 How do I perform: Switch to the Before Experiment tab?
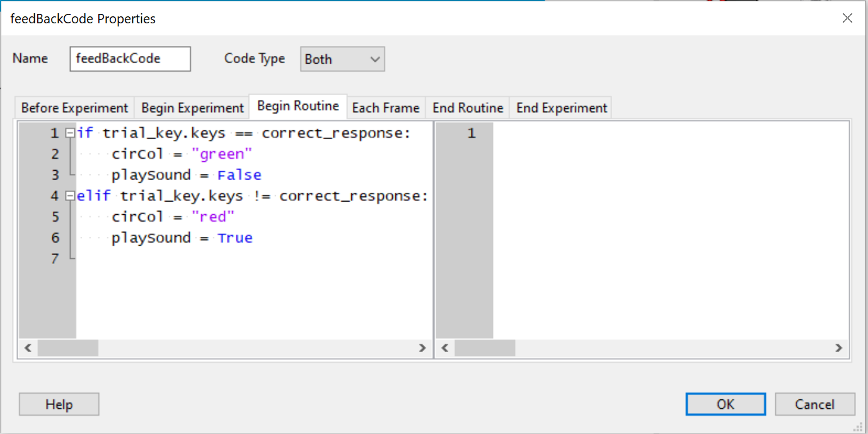point(74,108)
